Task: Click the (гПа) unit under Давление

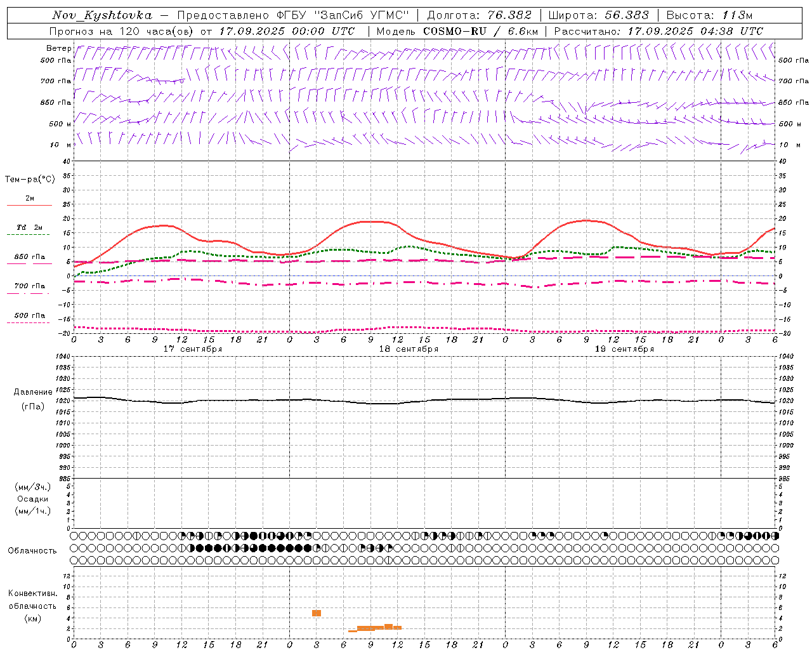Action: tap(33, 406)
